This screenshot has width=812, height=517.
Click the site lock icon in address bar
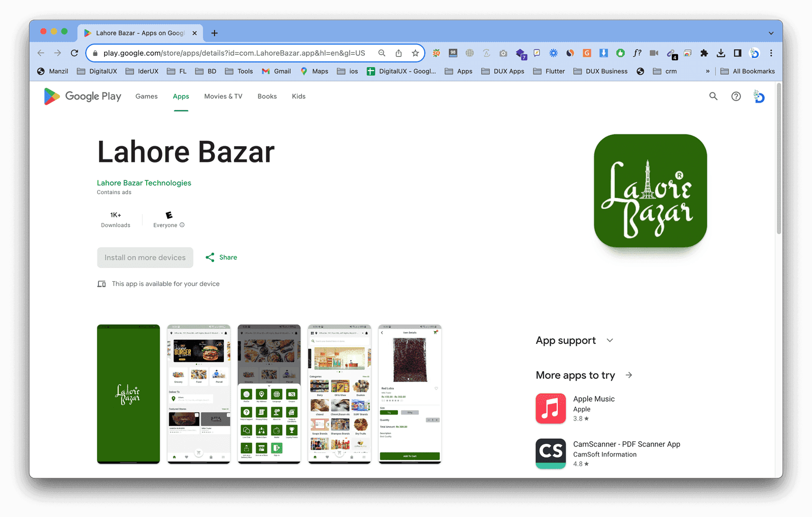click(95, 53)
